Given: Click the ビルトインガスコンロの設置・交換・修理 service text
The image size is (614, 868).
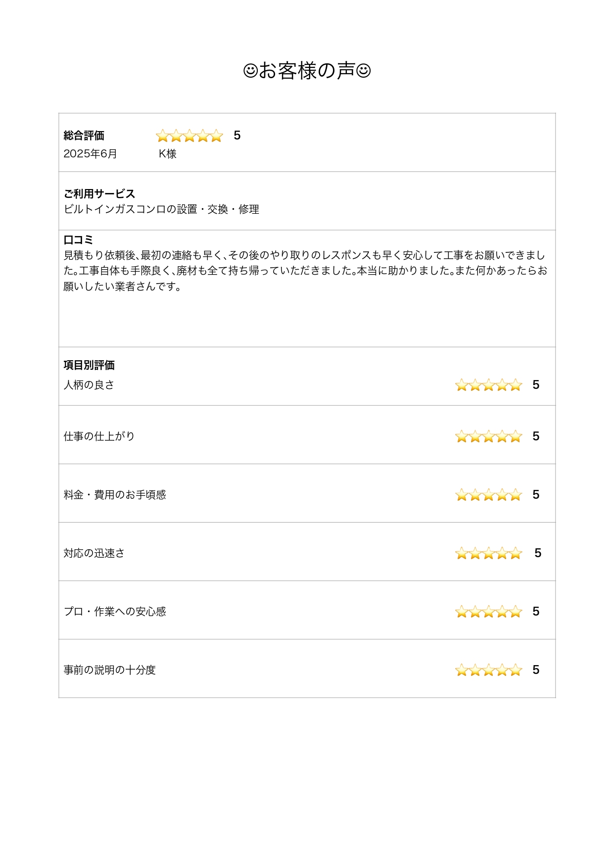Looking at the screenshot, I should click(x=161, y=209).
